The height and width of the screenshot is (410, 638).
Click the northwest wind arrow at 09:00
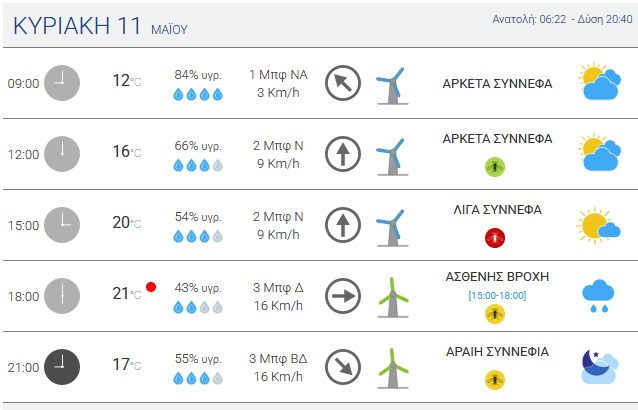343,83
